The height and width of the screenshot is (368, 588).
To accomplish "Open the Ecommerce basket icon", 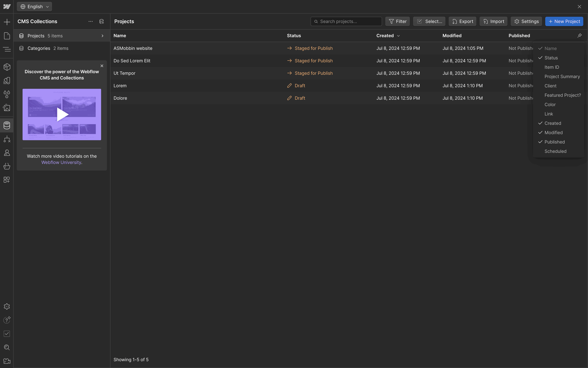I will point(7,166).
